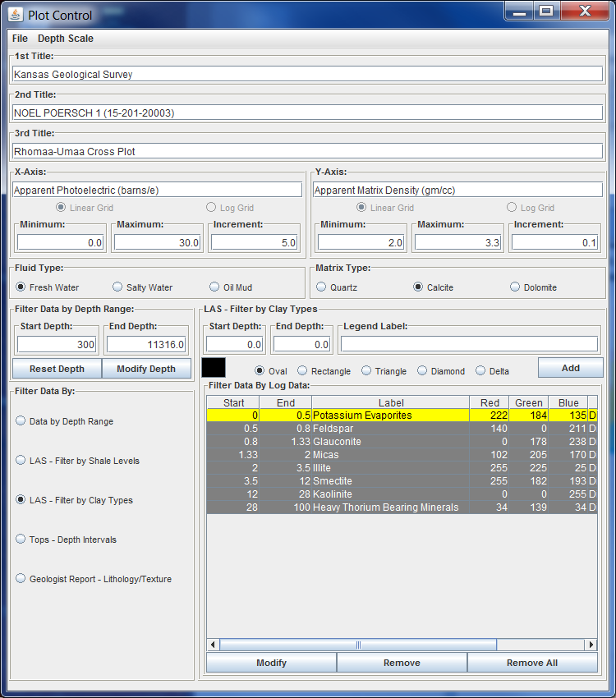Click Y-Axis Minimum field showing 2.0
The width and height of the screenshot is (616, 698).
tap(361, 242)
